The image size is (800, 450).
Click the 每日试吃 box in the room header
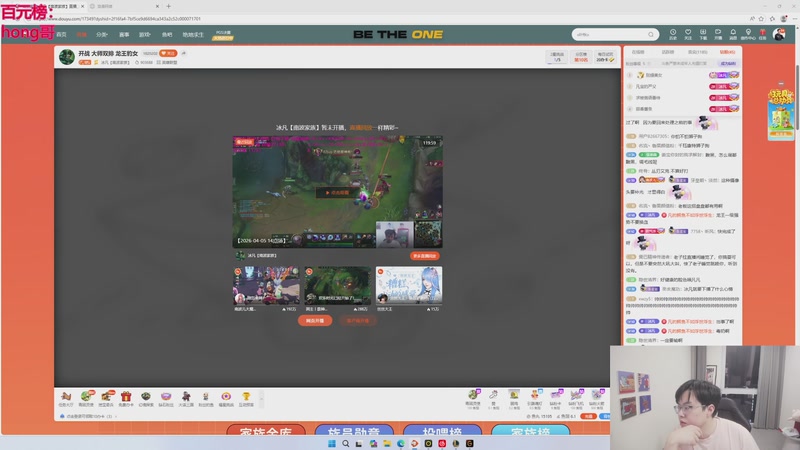pyautogui.click(x=605, y=57)
